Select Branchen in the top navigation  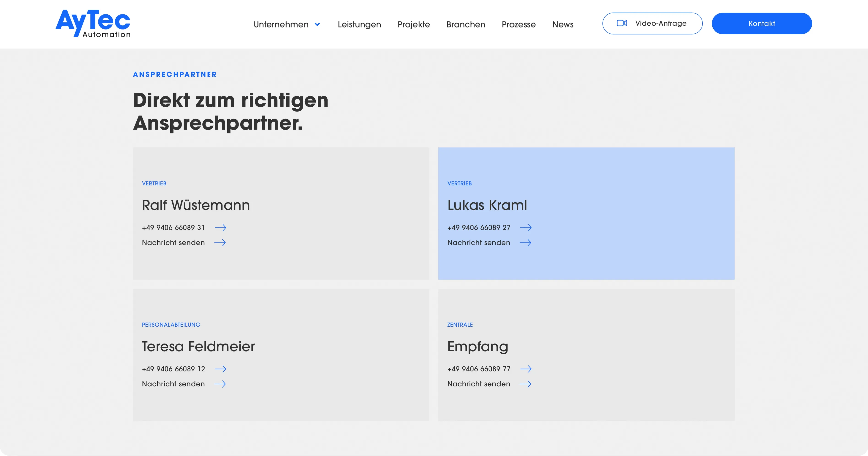coord(466,24)
